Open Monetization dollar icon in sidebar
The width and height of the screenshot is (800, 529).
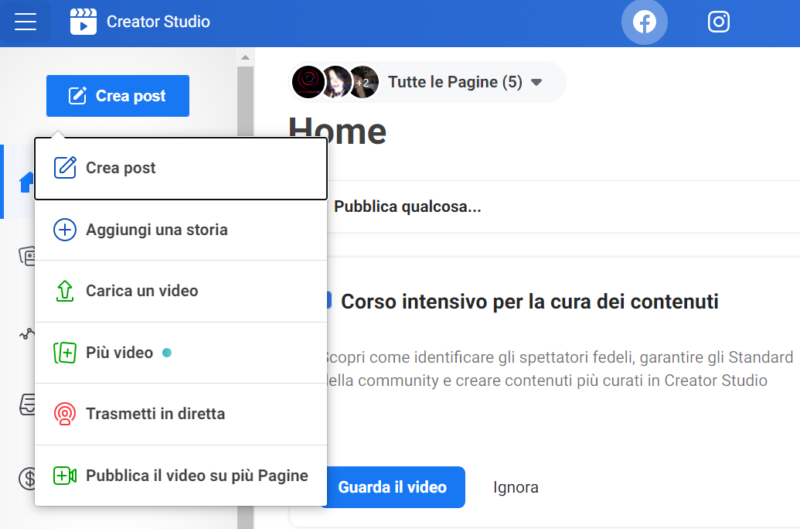(26, 479)
